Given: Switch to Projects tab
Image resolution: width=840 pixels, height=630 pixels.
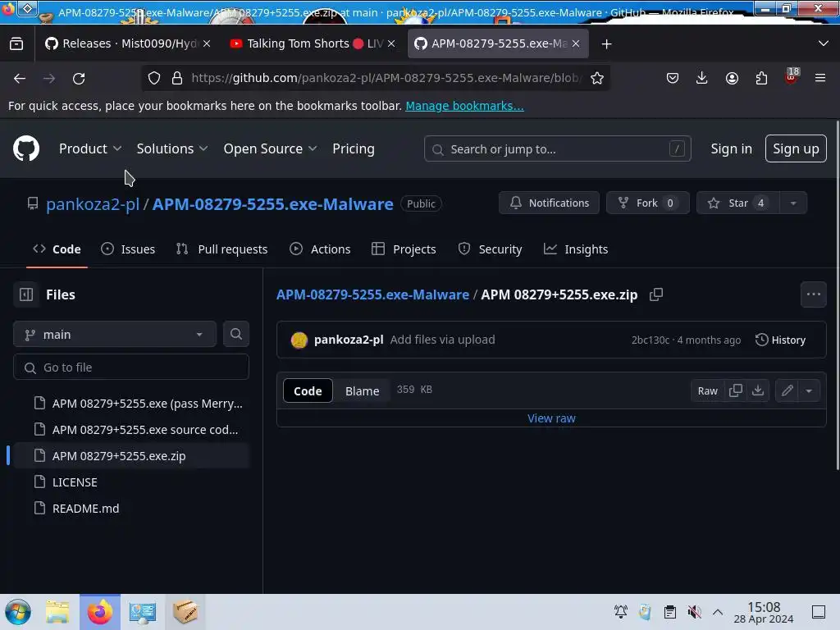Looking at the screenshot, I should [404, 249].
